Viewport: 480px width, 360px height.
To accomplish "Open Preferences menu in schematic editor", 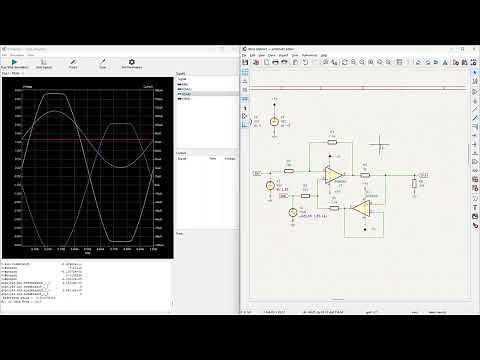I will coord(309,55).
